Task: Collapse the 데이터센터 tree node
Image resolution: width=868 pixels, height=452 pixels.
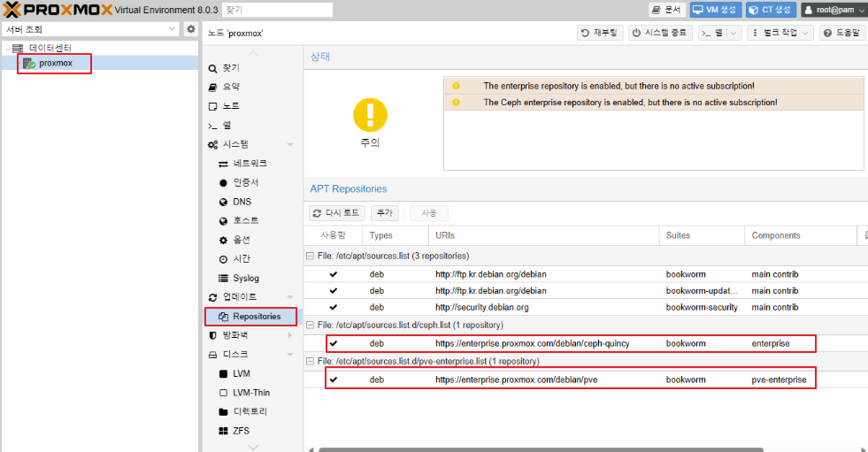Action: pos(7,48)
